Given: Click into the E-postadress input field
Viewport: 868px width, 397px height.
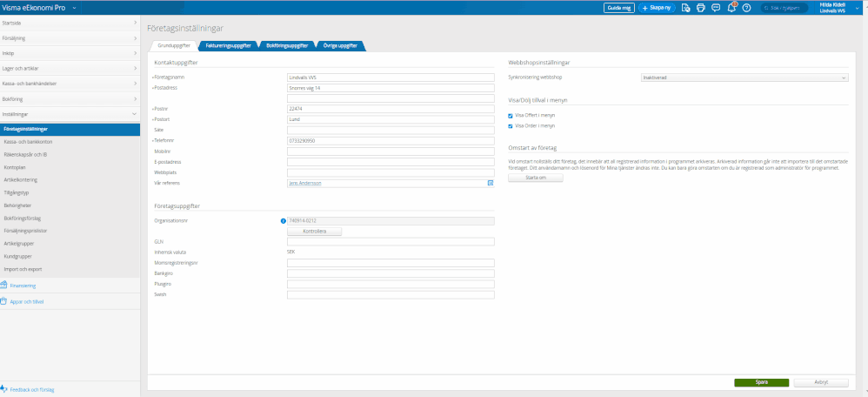Looking at the screenshot, I should 391,160.
